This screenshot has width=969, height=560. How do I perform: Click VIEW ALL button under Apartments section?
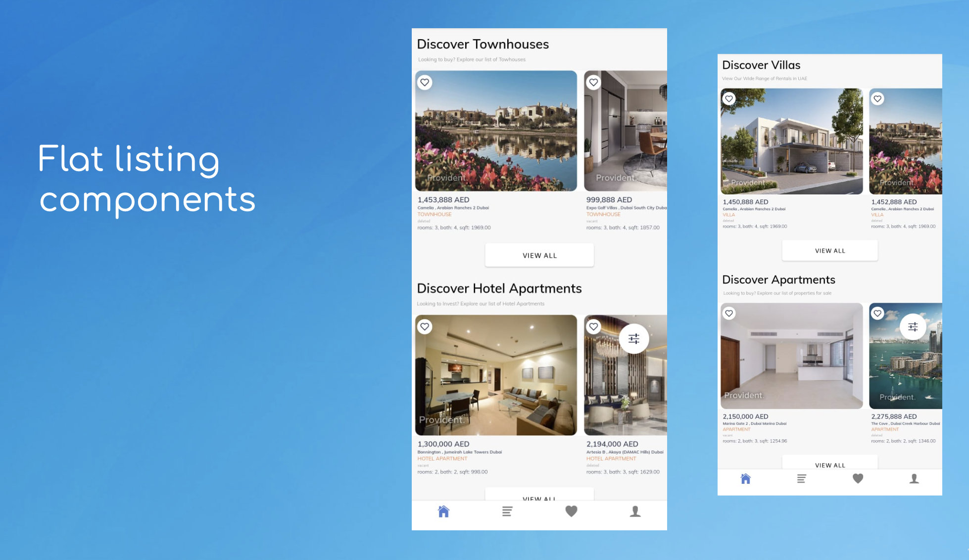[829, 466]
